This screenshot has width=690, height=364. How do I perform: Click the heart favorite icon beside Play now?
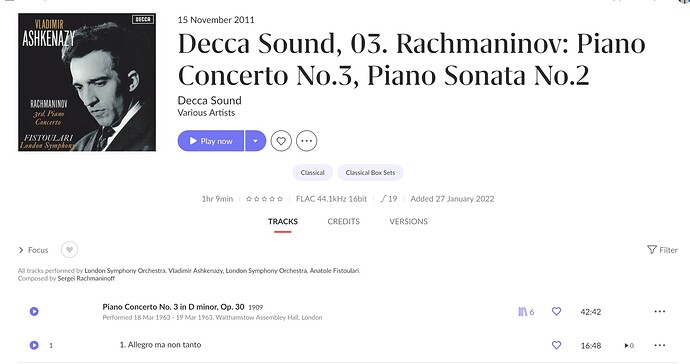(x=281, y=141)
